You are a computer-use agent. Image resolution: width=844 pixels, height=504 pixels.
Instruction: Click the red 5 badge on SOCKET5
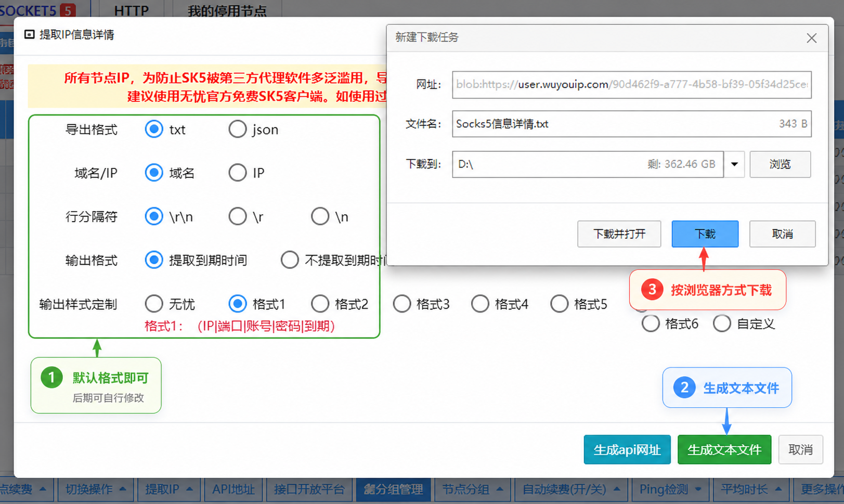pyautogui.click(x=68, y=10)
